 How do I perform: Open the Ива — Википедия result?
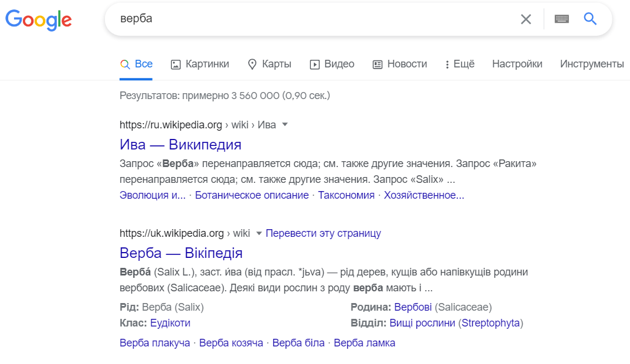click(181, 144)
